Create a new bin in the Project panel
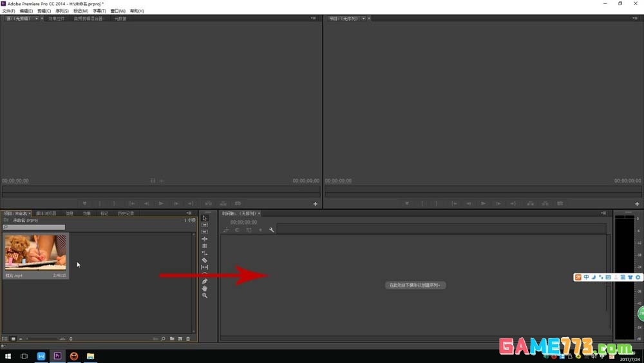 [172, 338]
